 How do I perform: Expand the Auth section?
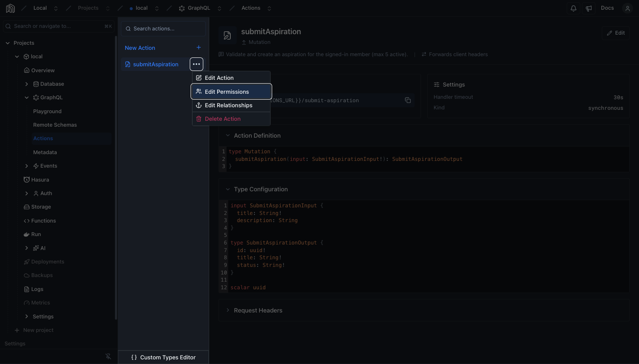tap(27, 193)
